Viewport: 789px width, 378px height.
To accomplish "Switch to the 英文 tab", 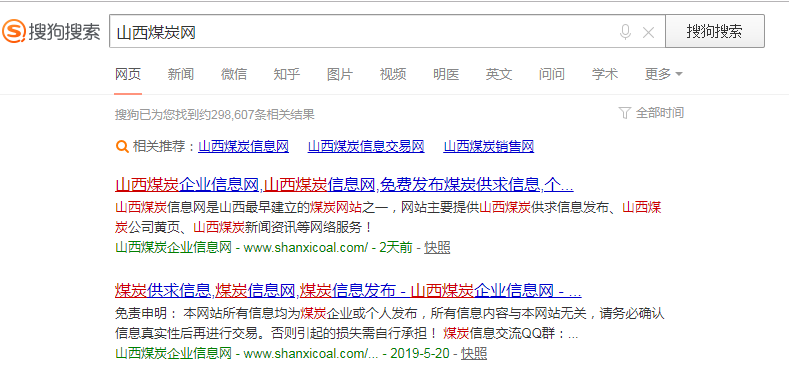I will tap(499, 74).
